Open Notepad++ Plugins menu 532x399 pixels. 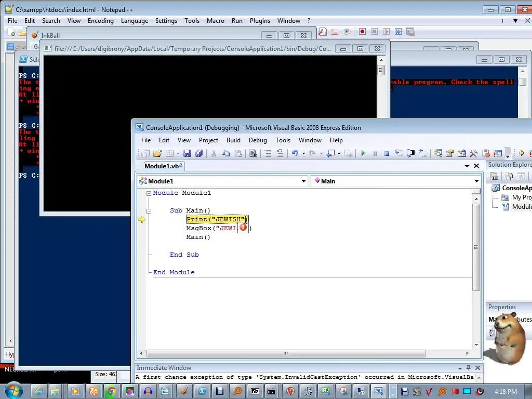click(260, 21)
